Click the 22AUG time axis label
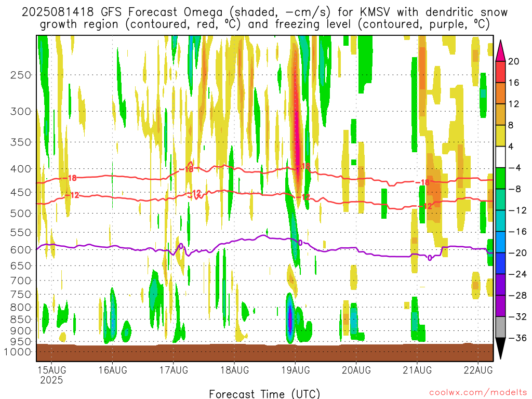This screenshot has width=532, height=399. pyautogui.click(x=478, y=370)
